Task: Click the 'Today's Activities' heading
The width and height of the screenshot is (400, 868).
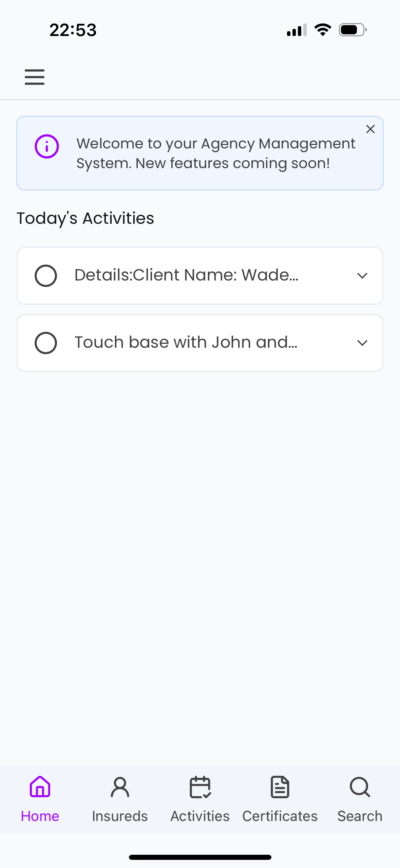Action: pyautogui.click(x=85, y=218)
